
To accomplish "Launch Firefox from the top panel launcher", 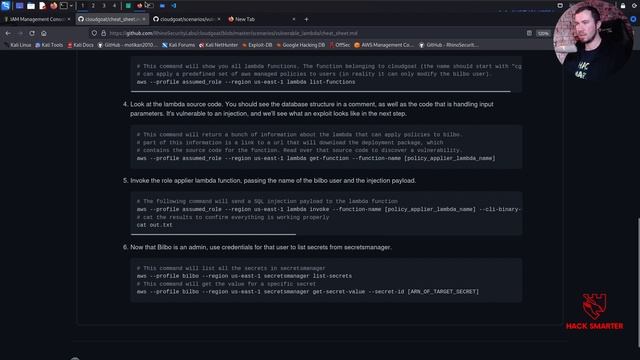I will click(53, 6).
